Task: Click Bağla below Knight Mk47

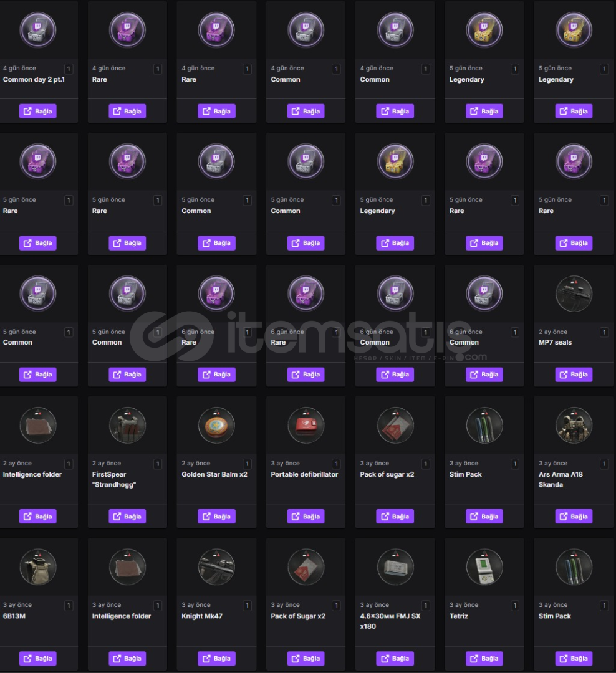Action: click(x=216, y=659)
